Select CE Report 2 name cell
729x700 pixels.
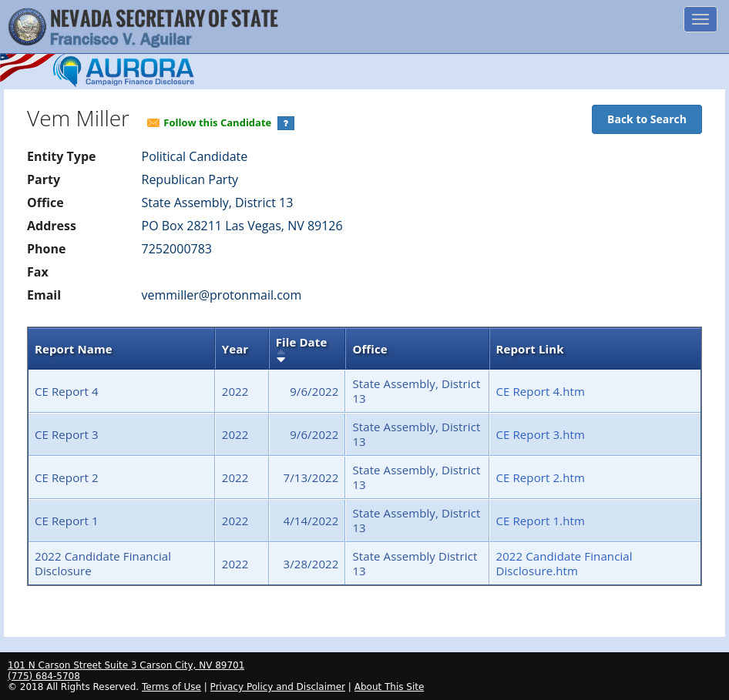(121, 478)
